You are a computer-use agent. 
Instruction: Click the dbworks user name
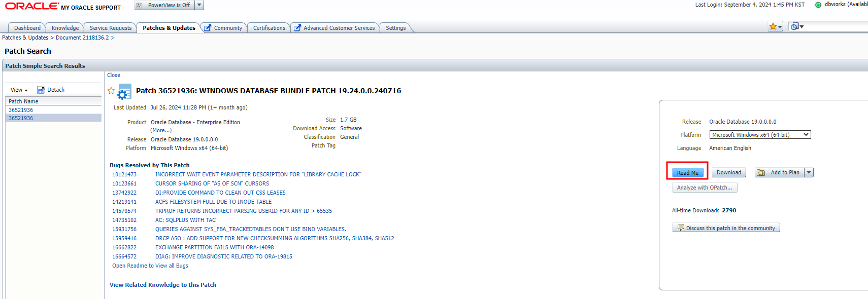tap(835, 5)
